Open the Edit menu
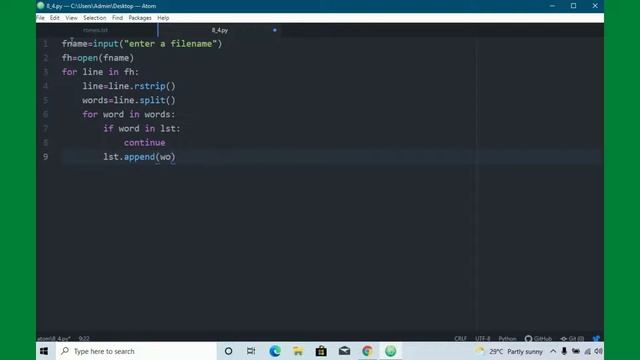The image size is (640, 360). [55, 18]
